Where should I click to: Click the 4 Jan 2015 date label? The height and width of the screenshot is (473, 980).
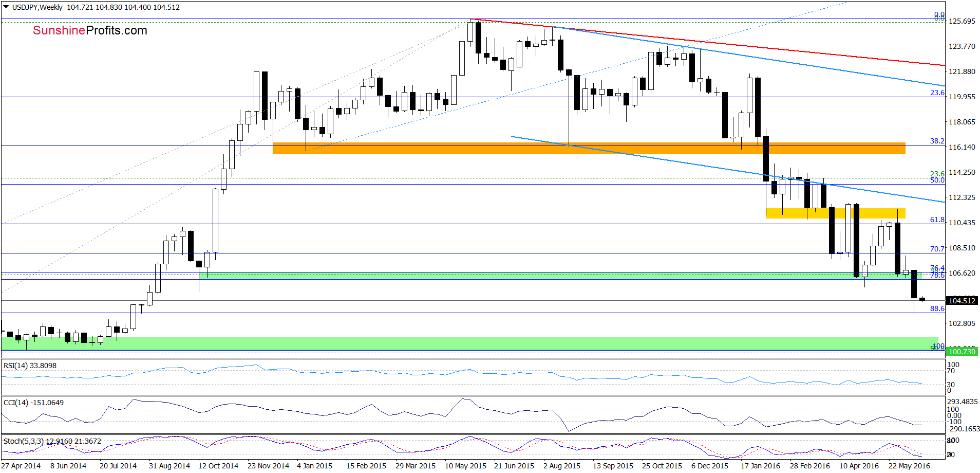pyautogui.click(x=314, y=466)
